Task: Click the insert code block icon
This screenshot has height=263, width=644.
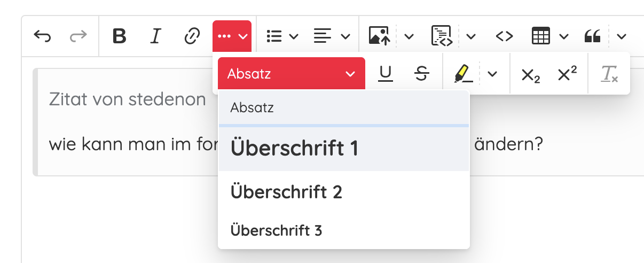Action: point(442,36)
